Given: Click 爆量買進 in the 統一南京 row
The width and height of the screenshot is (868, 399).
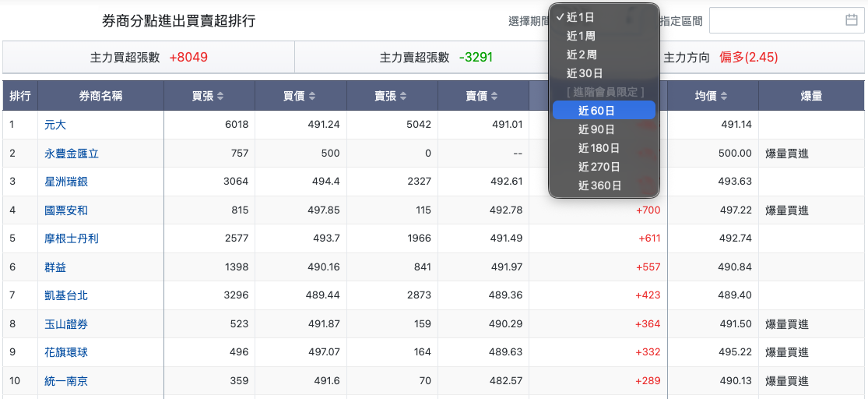Looking at the screenshot, I should (x=787, y=381).
